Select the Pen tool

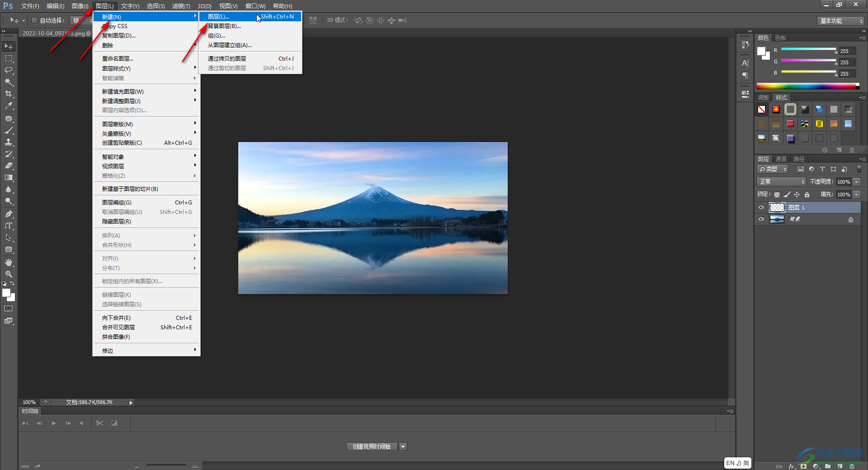click(9, 214)
